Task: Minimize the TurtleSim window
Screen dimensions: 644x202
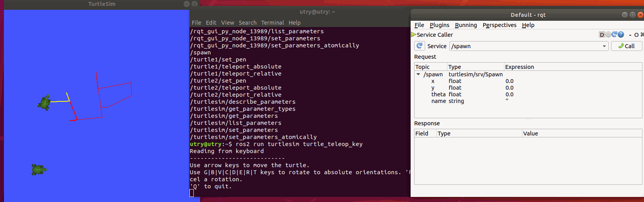Action: click(187, 4)
